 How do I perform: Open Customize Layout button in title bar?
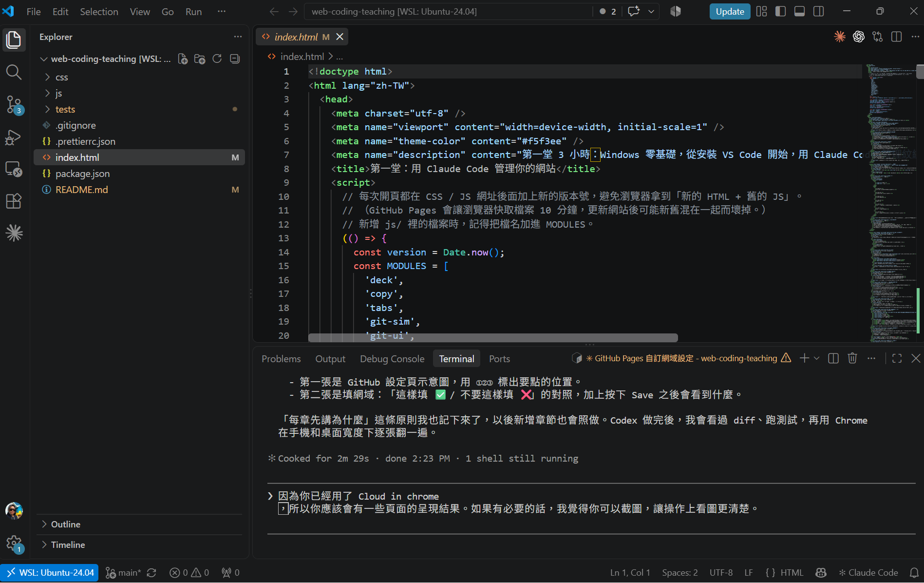(762, 11)
